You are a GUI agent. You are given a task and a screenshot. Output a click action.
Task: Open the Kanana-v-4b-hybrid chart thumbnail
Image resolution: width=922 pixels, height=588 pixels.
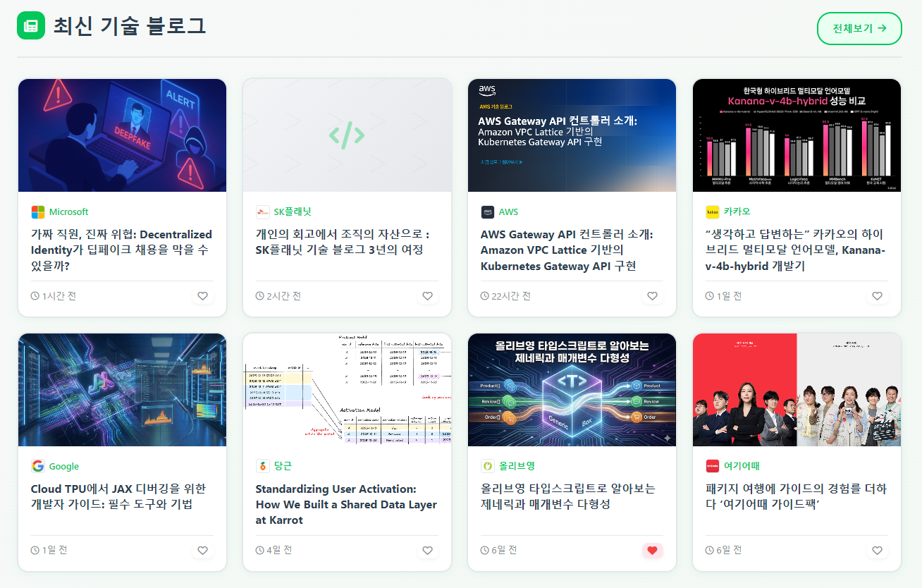click(797, 135)
